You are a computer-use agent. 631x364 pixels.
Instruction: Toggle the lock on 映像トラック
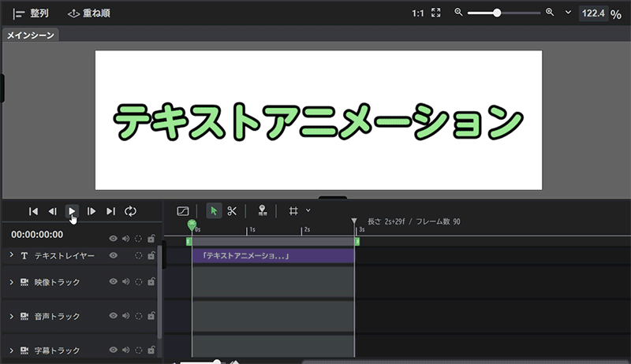(151, 281)
